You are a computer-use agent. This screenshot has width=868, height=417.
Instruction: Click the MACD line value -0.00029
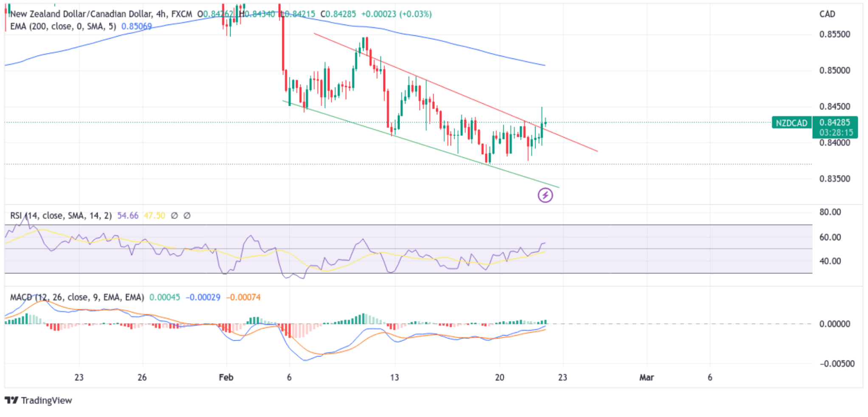click(x=203, y=297)
